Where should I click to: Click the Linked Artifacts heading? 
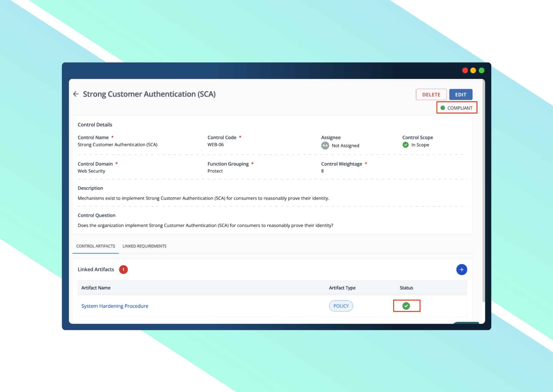point(96,270)
